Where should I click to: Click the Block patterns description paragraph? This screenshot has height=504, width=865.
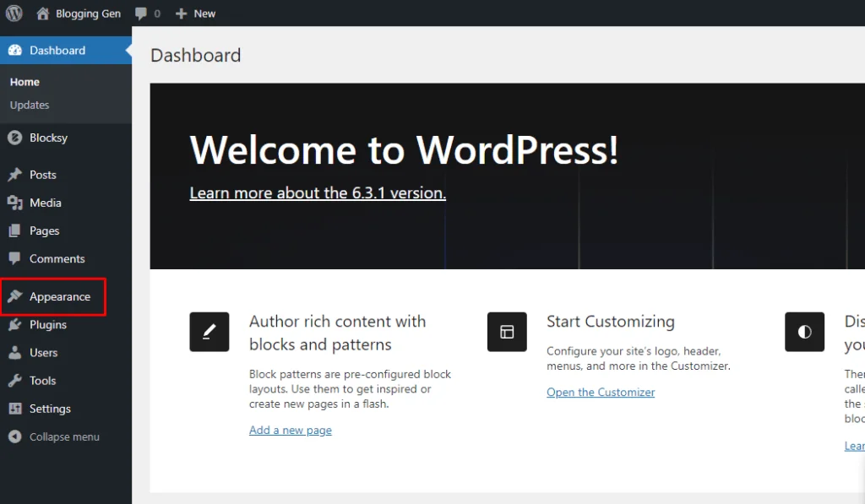click(350, 388)
